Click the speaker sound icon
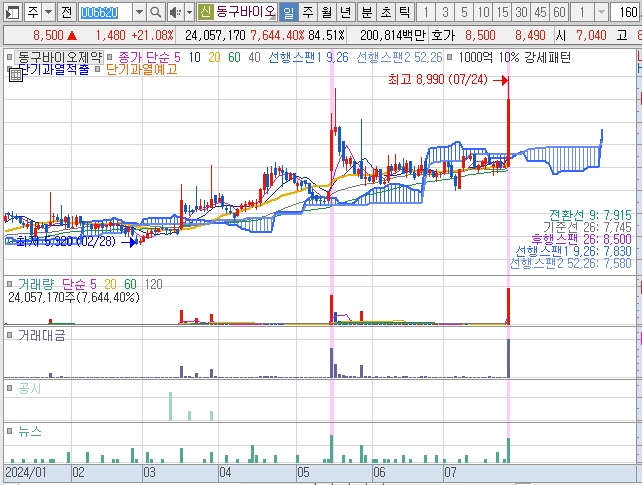The image size is (642, 485). (175, 12)
